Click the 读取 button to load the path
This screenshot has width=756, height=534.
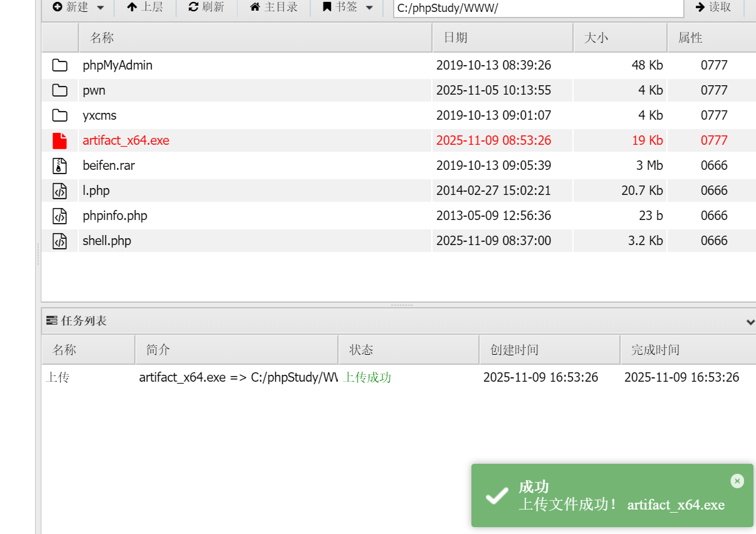point(713,8)
